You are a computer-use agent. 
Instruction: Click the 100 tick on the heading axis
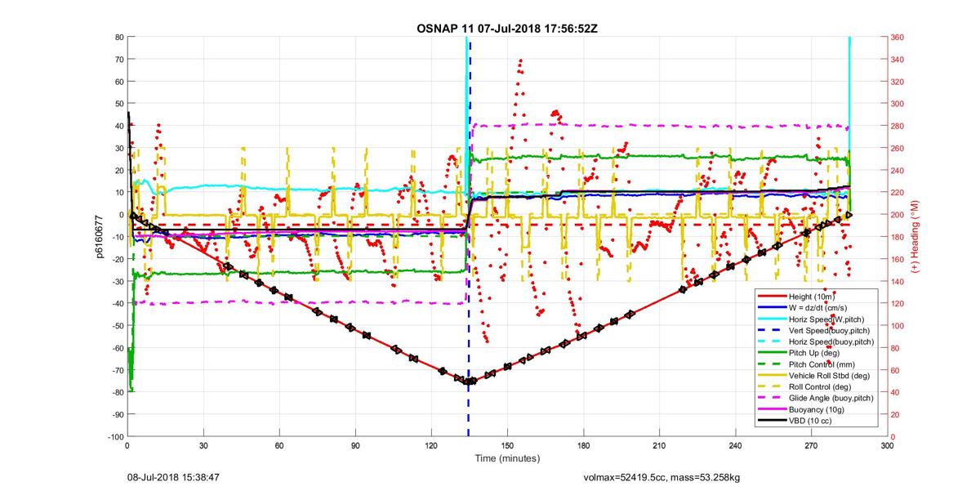(898, 325)
